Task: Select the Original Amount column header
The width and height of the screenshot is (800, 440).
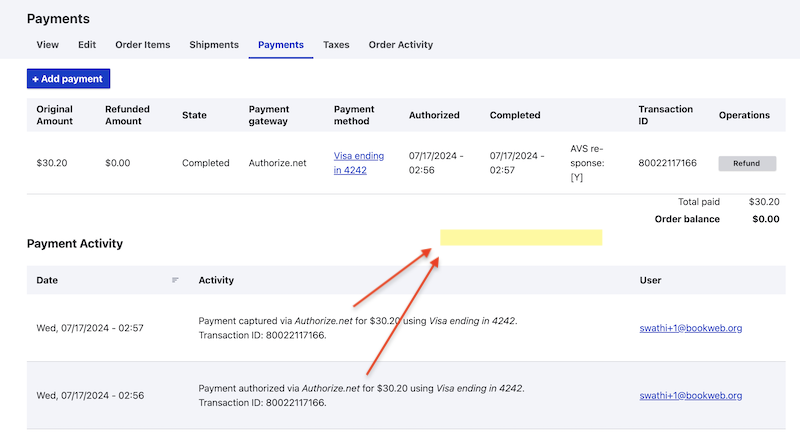Action: [55, 115]
